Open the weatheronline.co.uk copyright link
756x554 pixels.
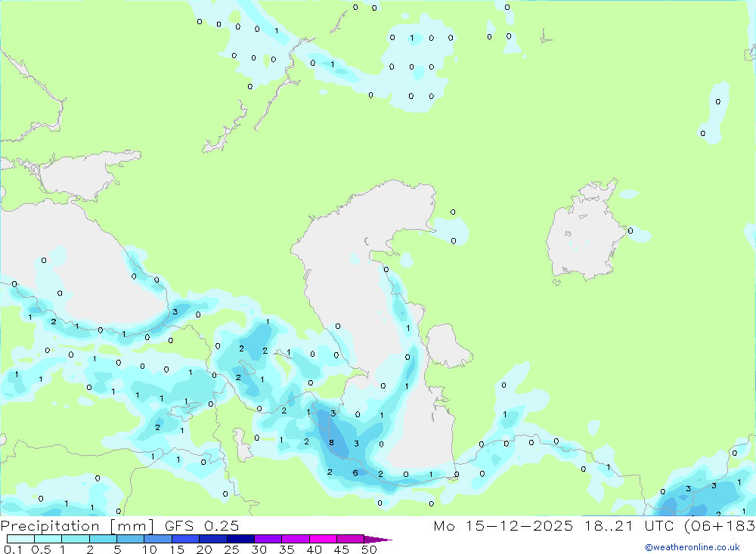click(x=692, y=547)
